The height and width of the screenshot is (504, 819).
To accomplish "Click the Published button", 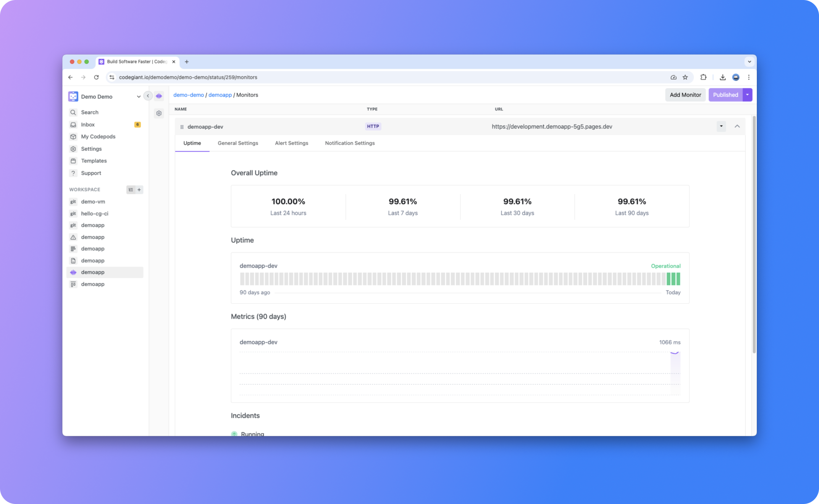I will [x=725, y=95].
